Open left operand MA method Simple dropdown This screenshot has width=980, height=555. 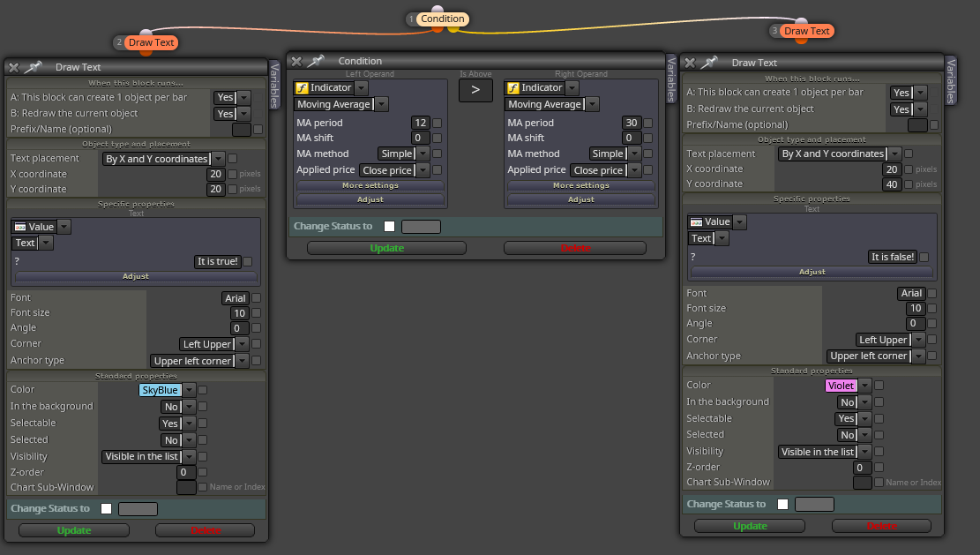[423, 154]
